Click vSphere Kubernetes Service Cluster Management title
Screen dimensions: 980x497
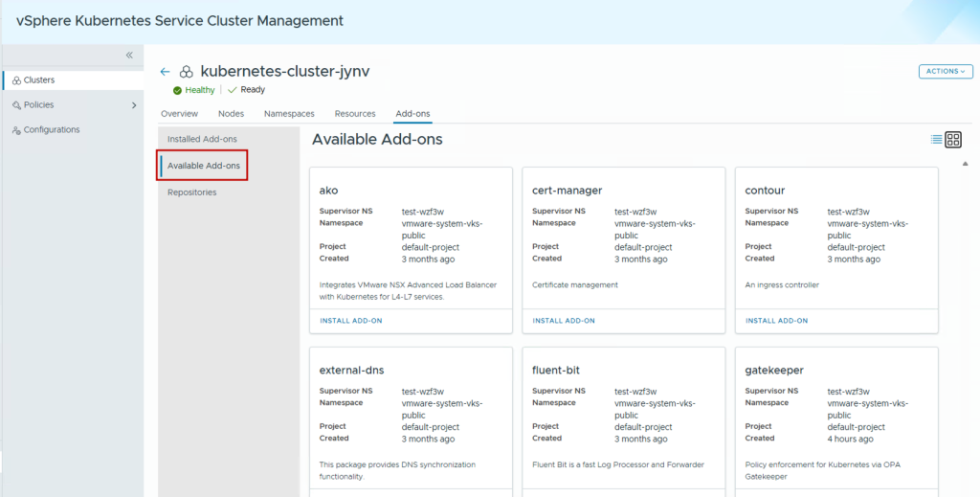180,21
